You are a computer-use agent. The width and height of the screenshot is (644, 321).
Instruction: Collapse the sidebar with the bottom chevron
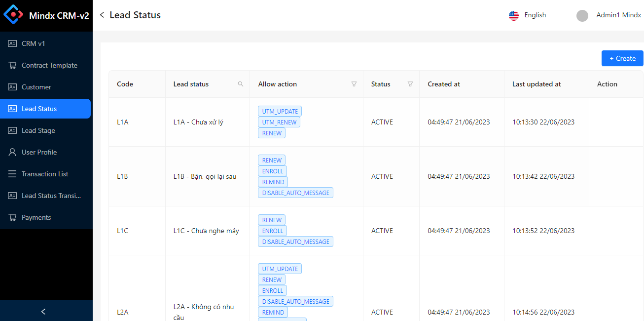tap(43, 311)
